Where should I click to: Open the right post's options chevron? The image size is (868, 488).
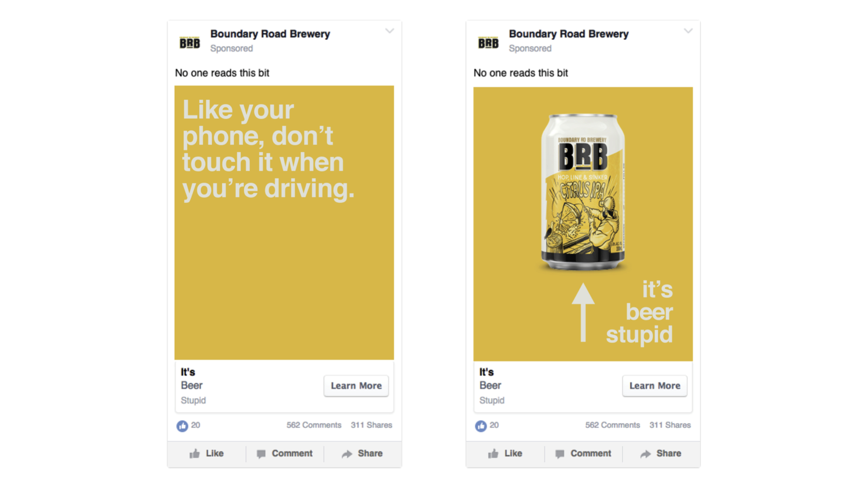tap(688, 31)
